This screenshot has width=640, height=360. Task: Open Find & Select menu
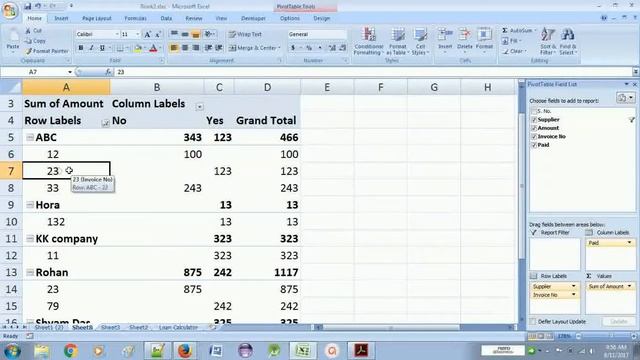click(x=567, y=41)
